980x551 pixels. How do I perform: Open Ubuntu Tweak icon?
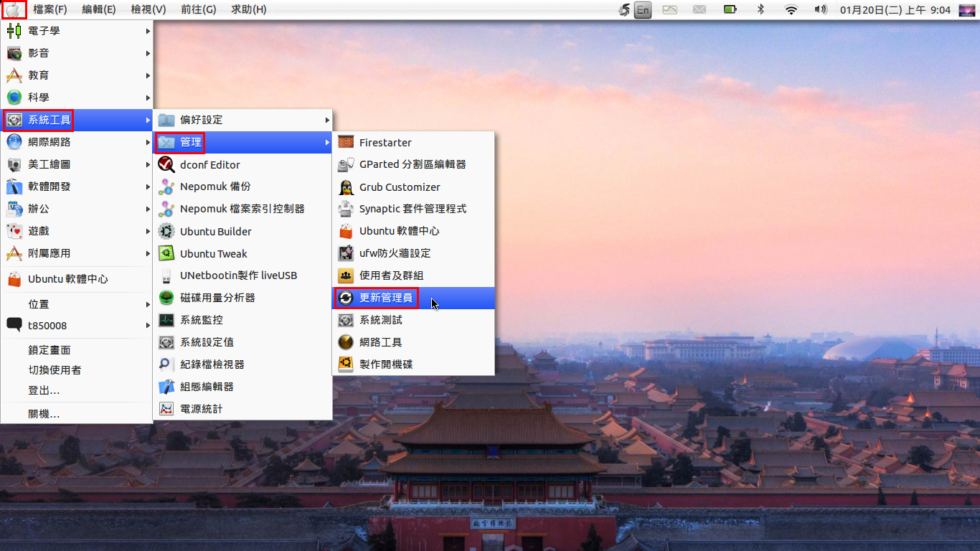[166, 253]
